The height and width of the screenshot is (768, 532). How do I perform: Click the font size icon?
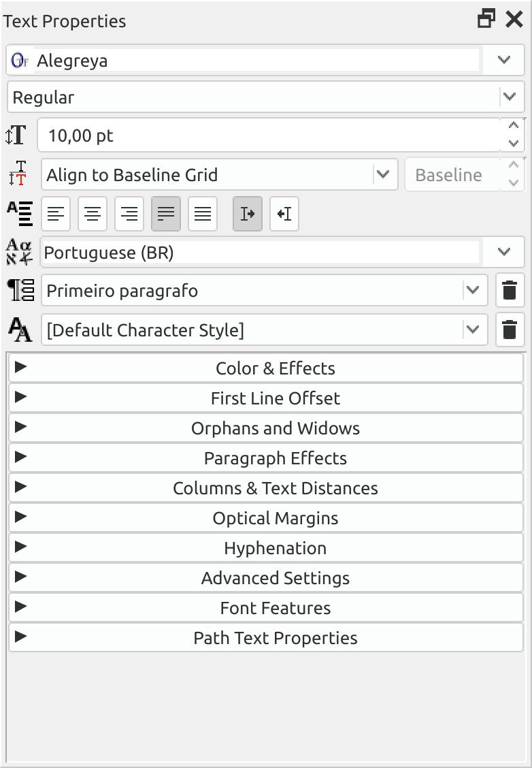pyautogui.click(x=16, y=135)
